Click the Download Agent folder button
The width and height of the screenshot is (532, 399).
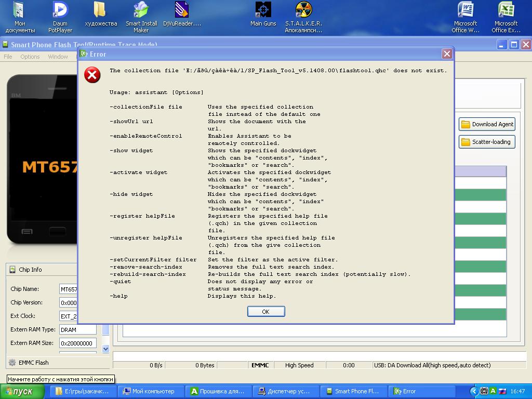coord(487,124)
